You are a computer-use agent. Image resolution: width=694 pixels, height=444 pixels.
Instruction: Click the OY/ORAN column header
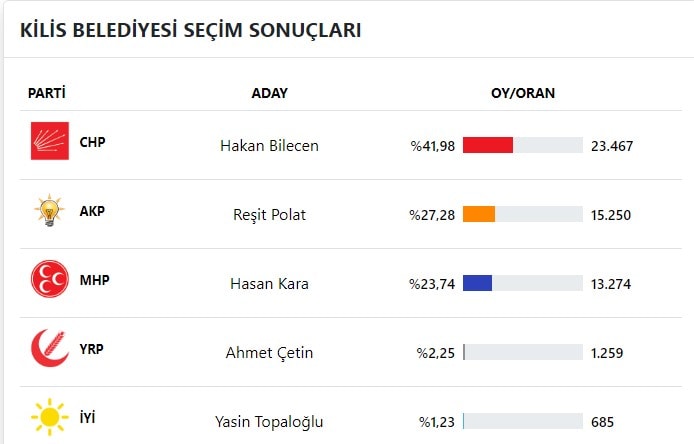tap(523, 93)
